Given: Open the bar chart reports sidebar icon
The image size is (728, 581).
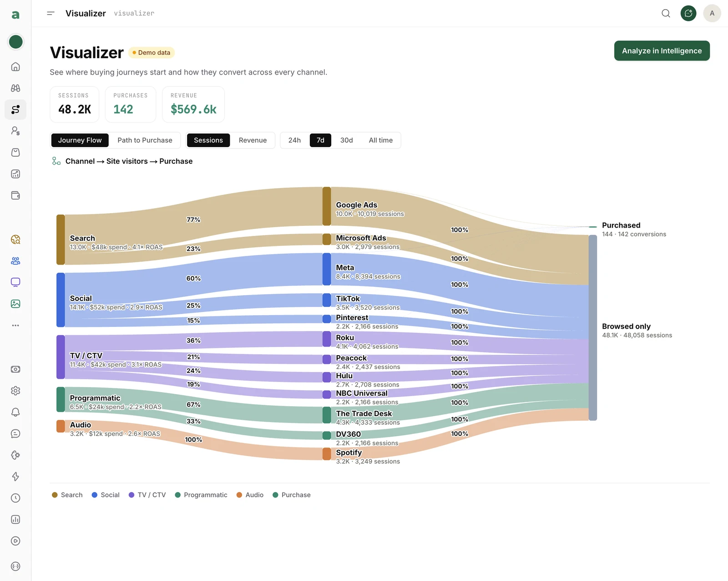Looking at the screenshot, I should click(x=15, y=520).
